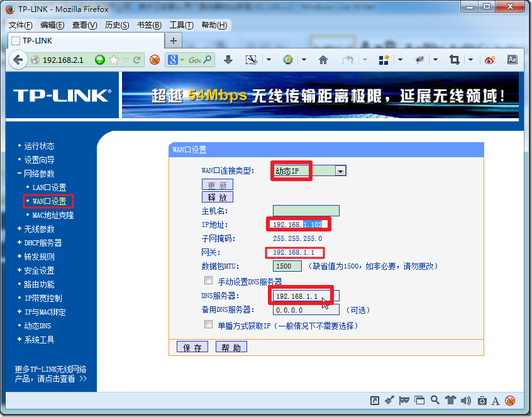Image resolution: width=532 pixels, height=417 pixels.
Task: Click the arrow box icon in add-on bar
Action: click(x=375, y=401)
